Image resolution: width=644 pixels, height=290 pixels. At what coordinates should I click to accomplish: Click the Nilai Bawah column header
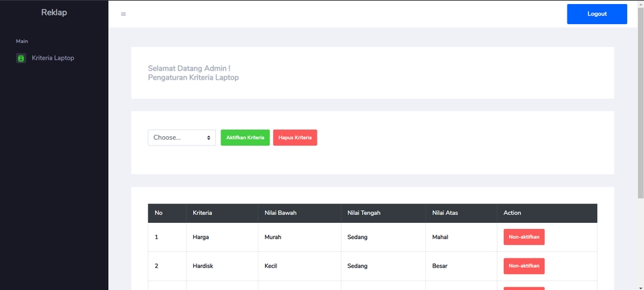coord(299,213)
